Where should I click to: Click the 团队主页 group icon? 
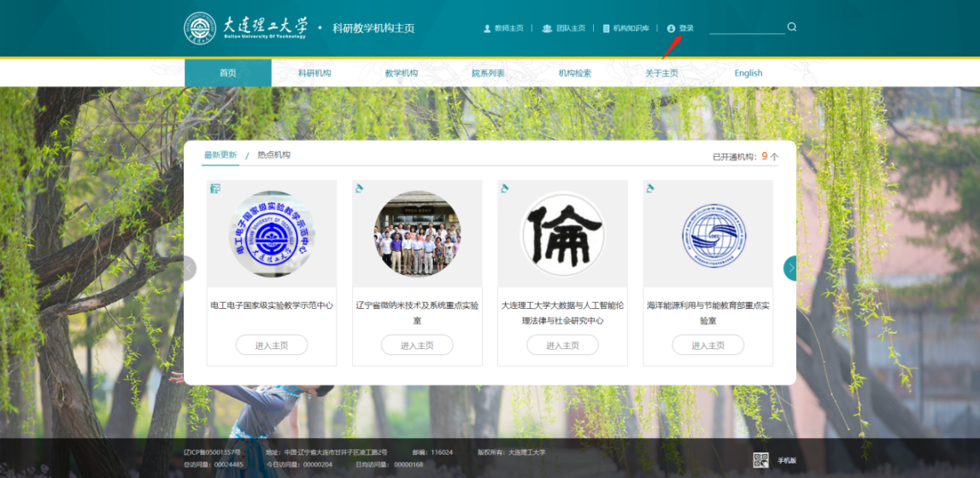547,28
